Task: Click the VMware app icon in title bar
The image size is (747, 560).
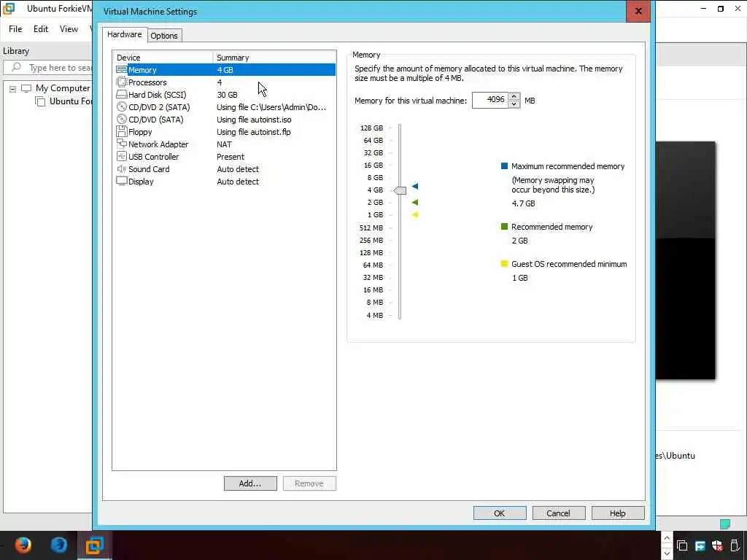Action: click(x=9, y=9)
